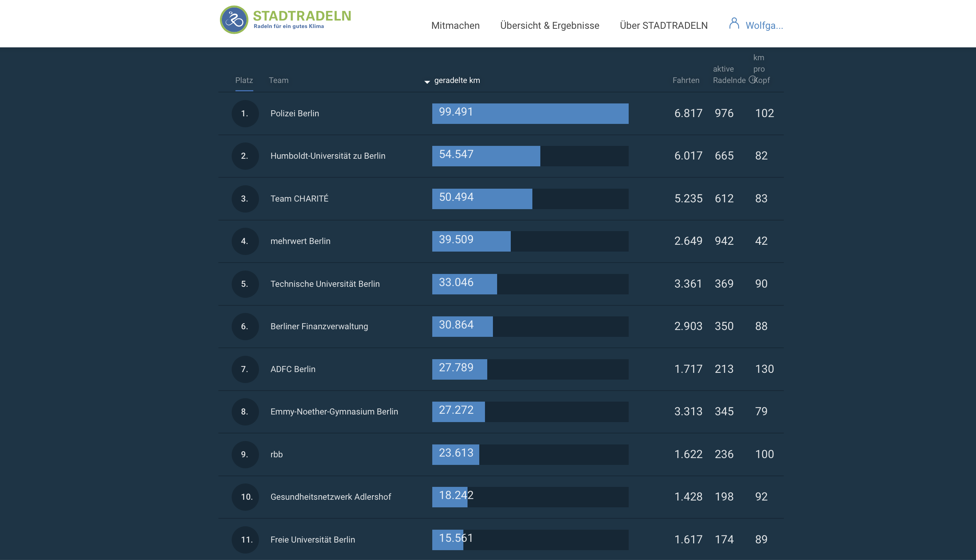This screenshot has height=560, width=976.
Task: Select team Technische Universität Berlin
Action: [x=325, y=284]
